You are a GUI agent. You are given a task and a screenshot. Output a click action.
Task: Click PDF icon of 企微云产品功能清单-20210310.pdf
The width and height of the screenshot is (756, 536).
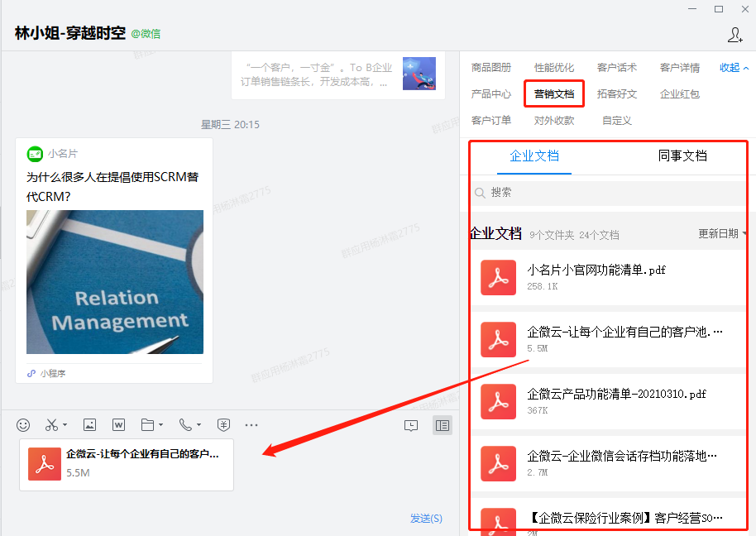click(499, 401)
